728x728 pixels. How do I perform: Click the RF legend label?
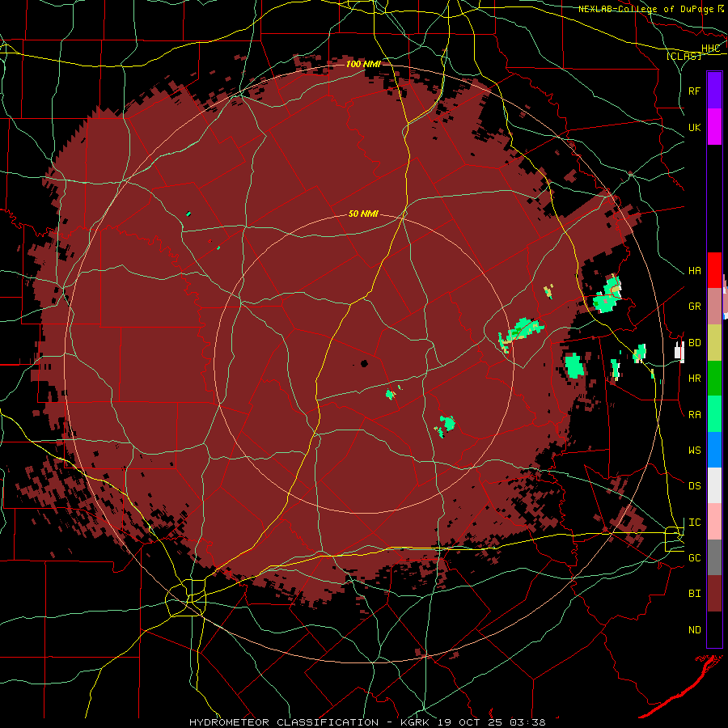tap(694, 91)
